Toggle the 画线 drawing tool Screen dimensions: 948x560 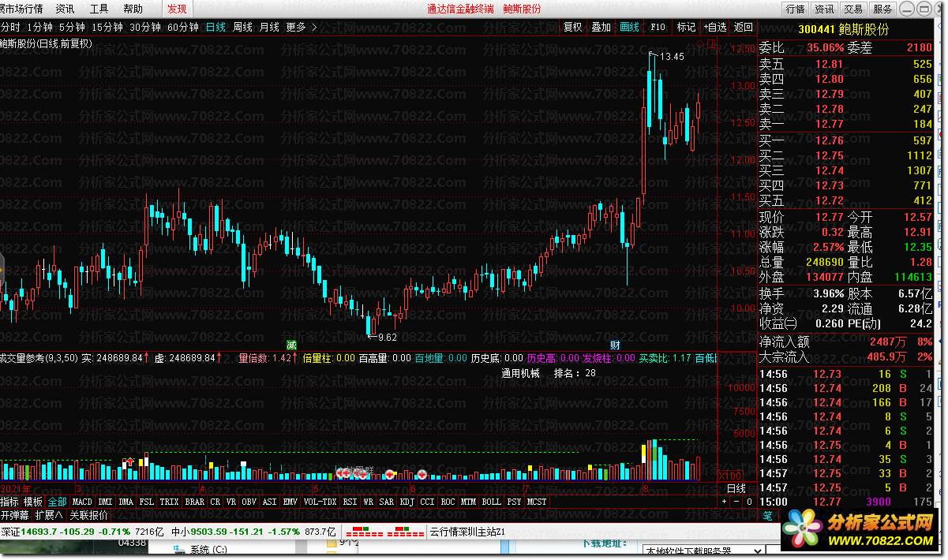point(630,27)
